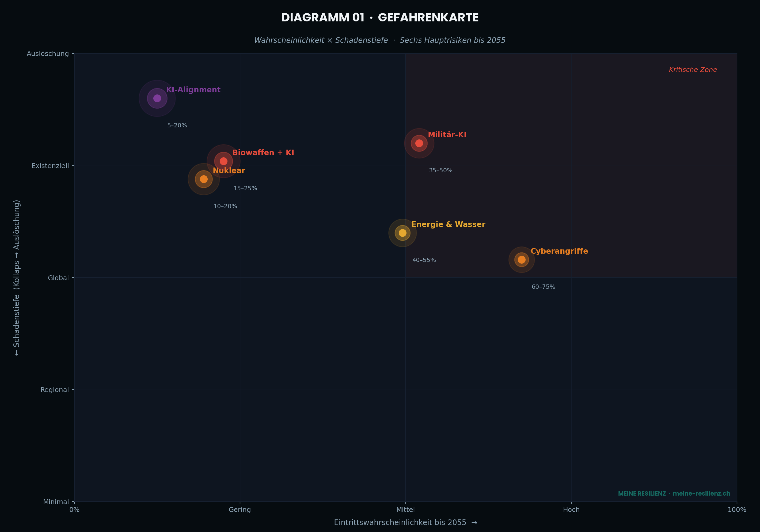Screen dimensions: 760x532
Task: Open the meine-resilienz.ch watermark link
Action: coord(701,493)
